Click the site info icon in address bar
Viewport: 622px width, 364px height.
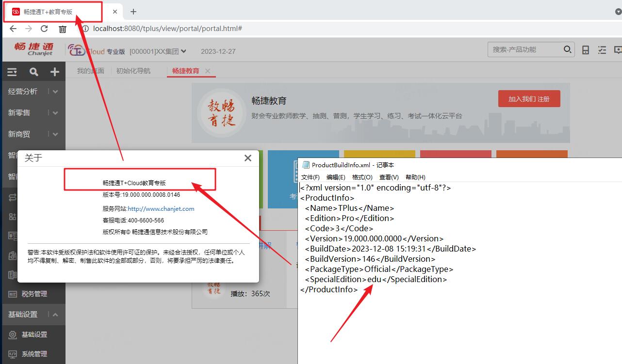pyautogui.click(x=86, y=29)
